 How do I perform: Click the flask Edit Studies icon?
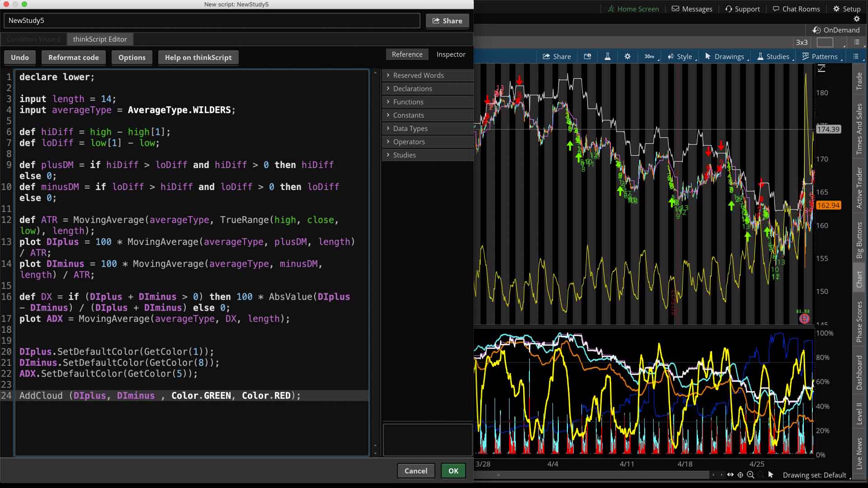(x=607, y=56)
